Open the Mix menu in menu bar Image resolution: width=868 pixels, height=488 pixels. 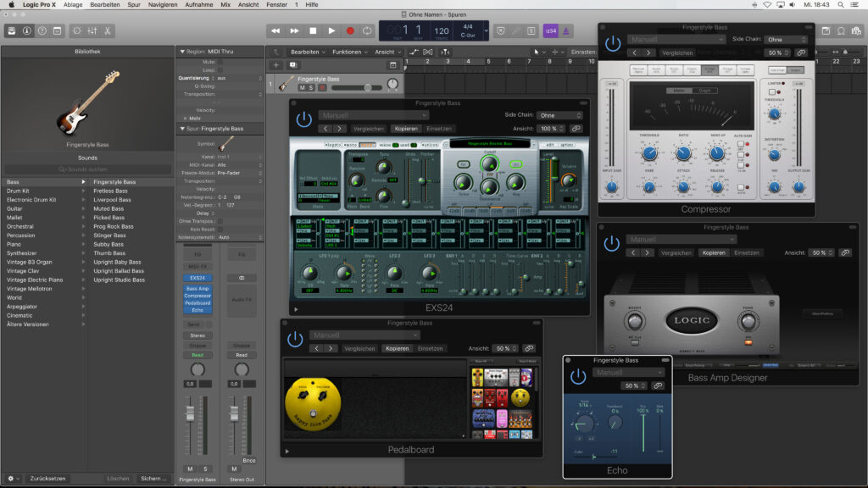(225, 4)
